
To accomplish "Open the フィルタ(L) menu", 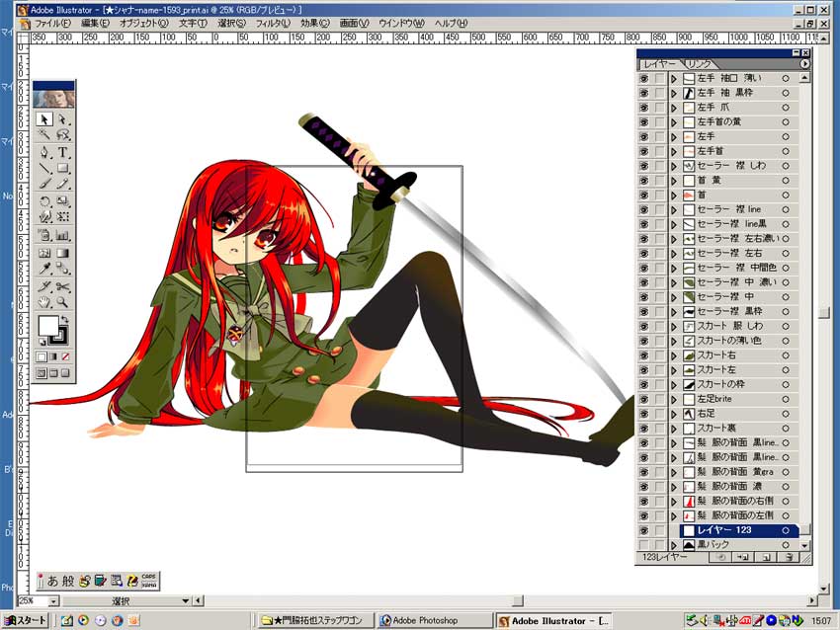I will pyautogui.click(x=273, y=24).
